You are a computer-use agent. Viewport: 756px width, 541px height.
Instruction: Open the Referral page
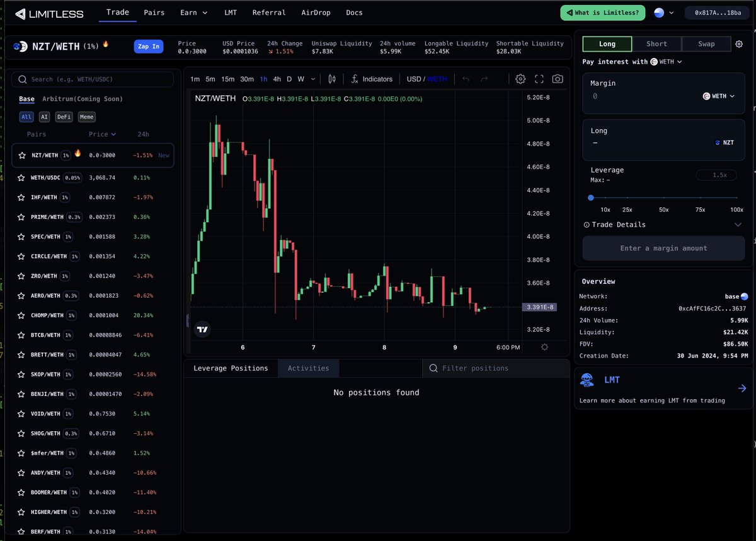click(269, 13)
